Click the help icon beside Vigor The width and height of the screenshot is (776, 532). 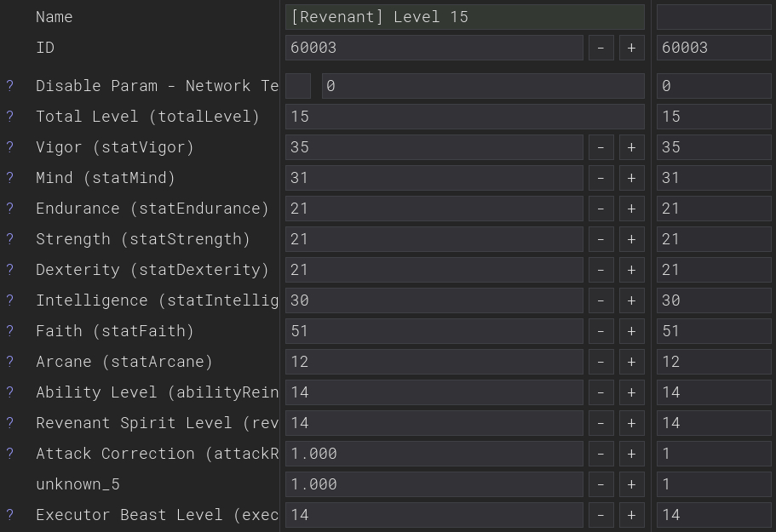[10, 147]
